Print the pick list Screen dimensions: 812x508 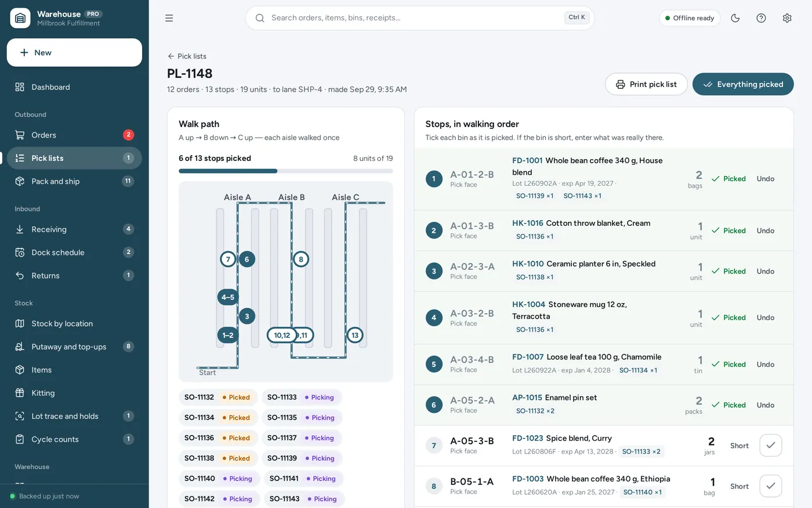pos(646,84)
